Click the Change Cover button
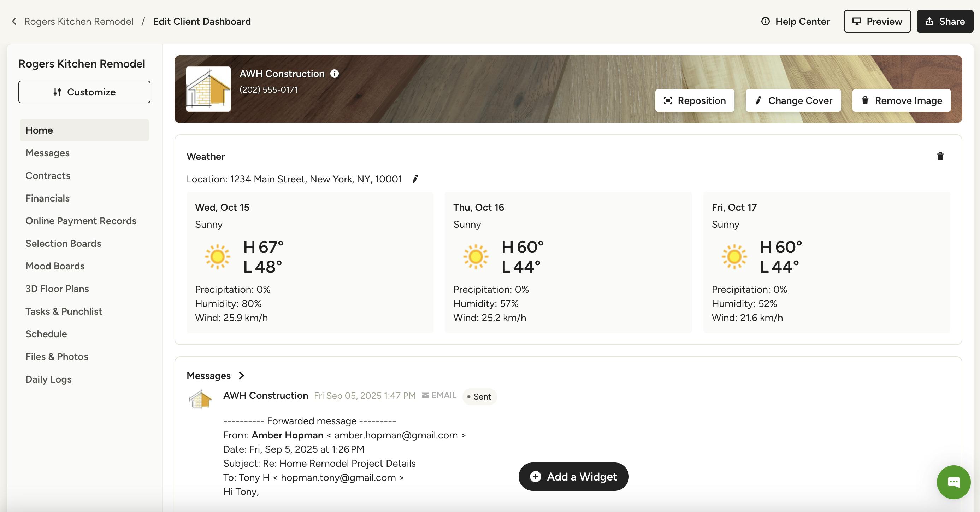Image resolution: width=980 pixels, height=512 pixels. click(793, 100)
